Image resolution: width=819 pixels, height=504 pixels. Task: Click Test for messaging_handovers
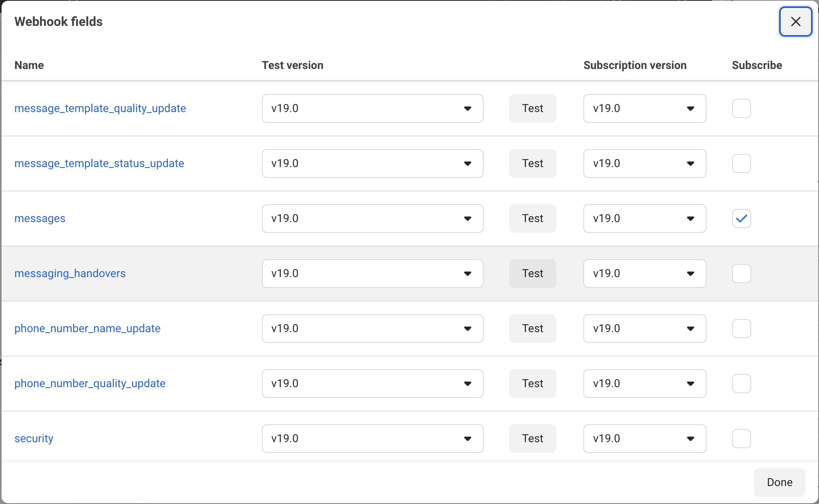tap(533, 274)
